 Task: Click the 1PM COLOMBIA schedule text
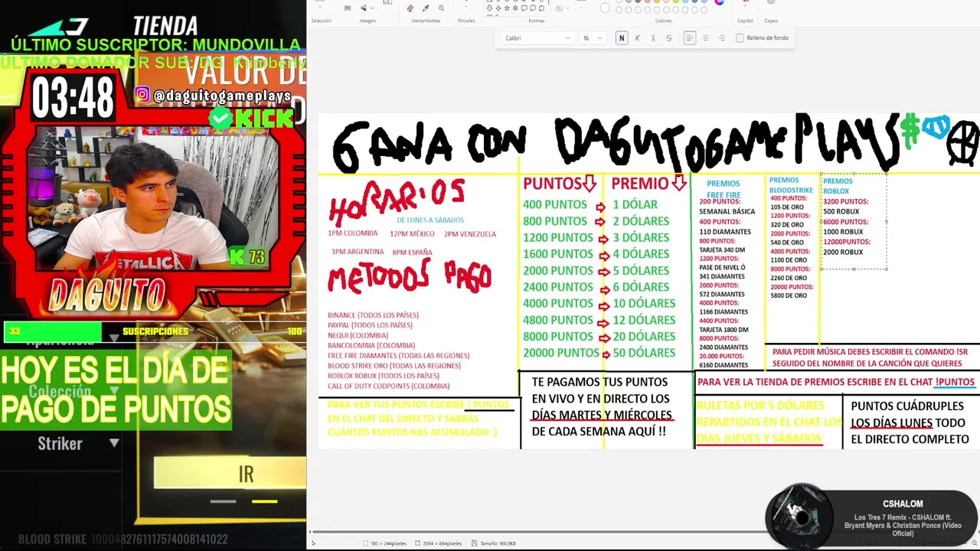pos(352,233)
